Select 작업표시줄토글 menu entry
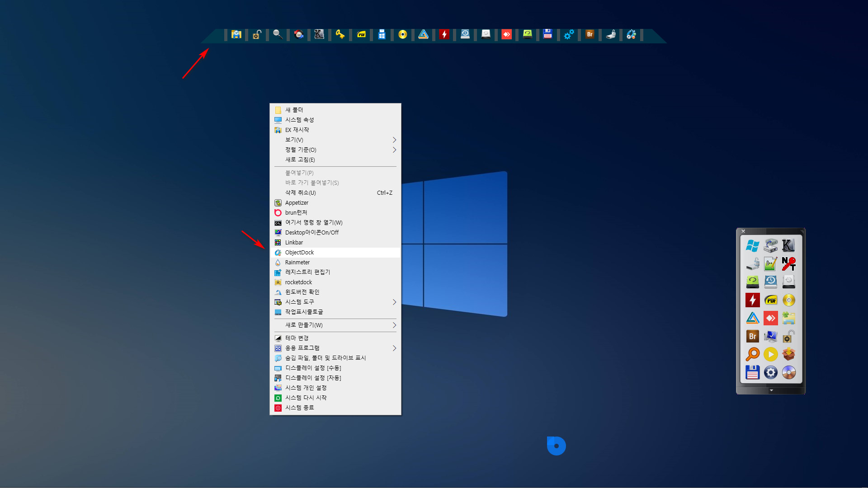Screen dimensions: 868x488 335,312
